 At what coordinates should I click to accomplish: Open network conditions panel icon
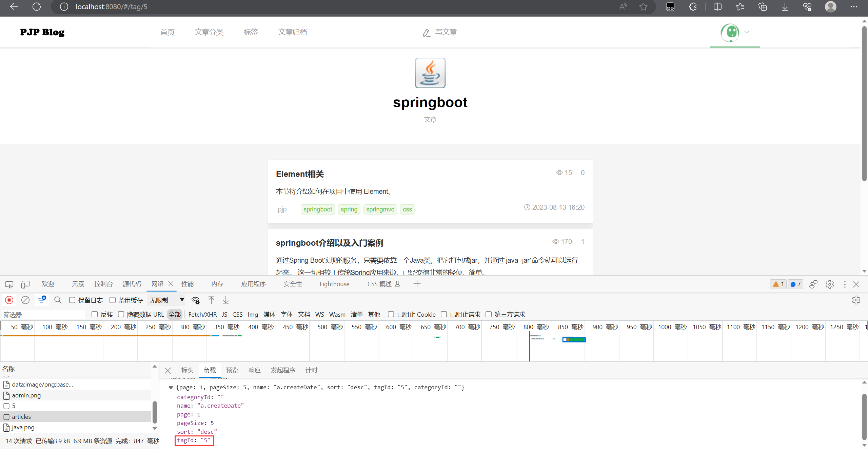tap(196, 300)
